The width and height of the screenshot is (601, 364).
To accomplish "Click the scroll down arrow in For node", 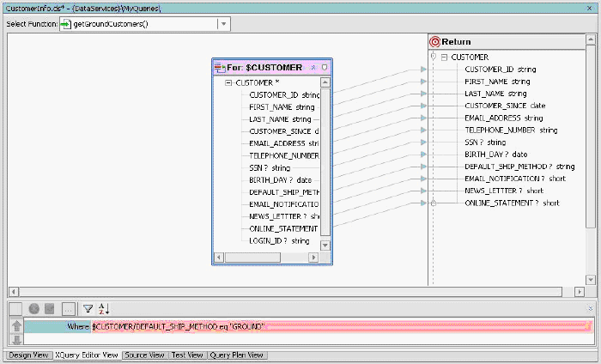I will pyautogui.click(x=325, y=246).
